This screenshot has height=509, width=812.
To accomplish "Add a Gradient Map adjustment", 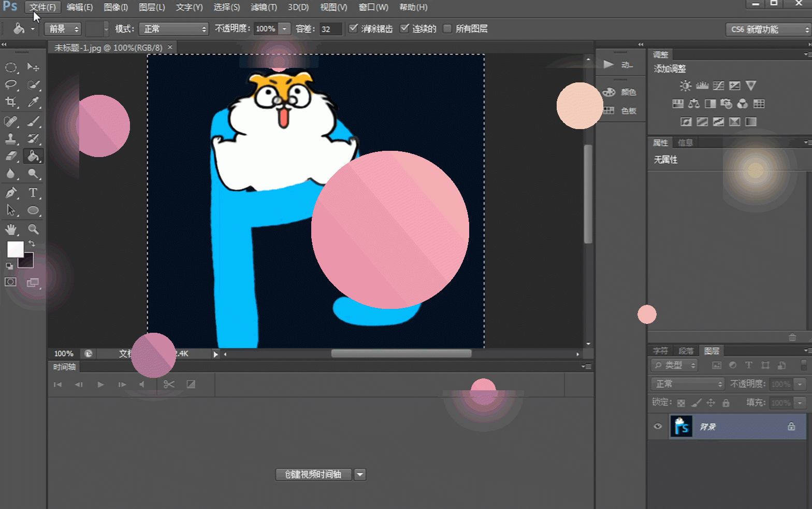I will pyautogui.click(x=751, y=122).
